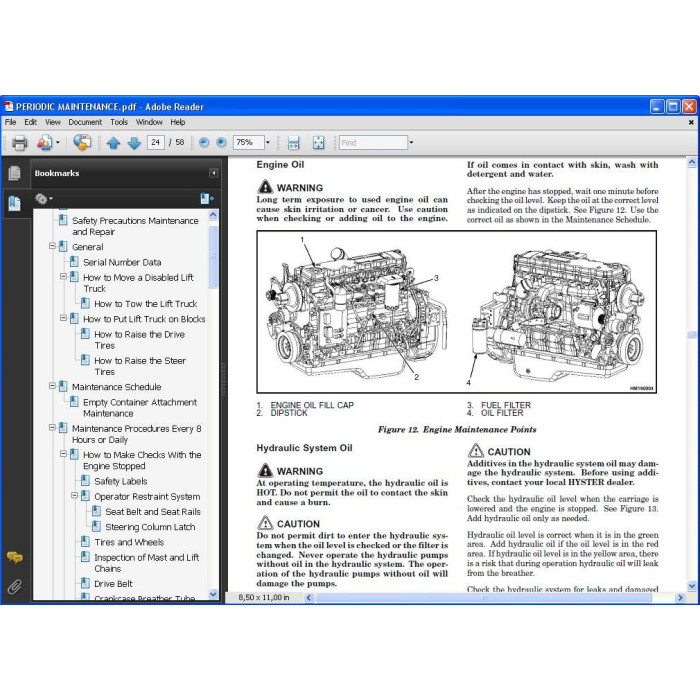
Task: Select Seat Belt and Seat Rails bookmark
Action: pos(153,512)
